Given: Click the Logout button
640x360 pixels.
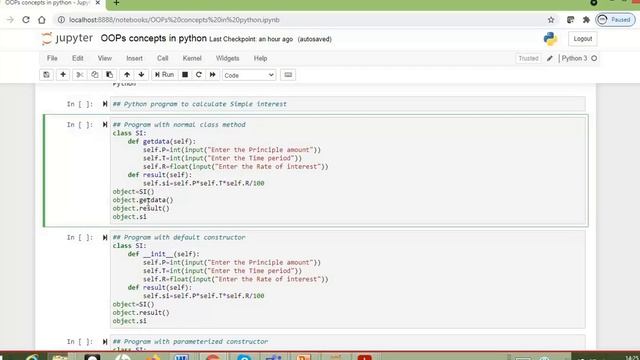Looking at the screenshot, I should coord(582,39).
